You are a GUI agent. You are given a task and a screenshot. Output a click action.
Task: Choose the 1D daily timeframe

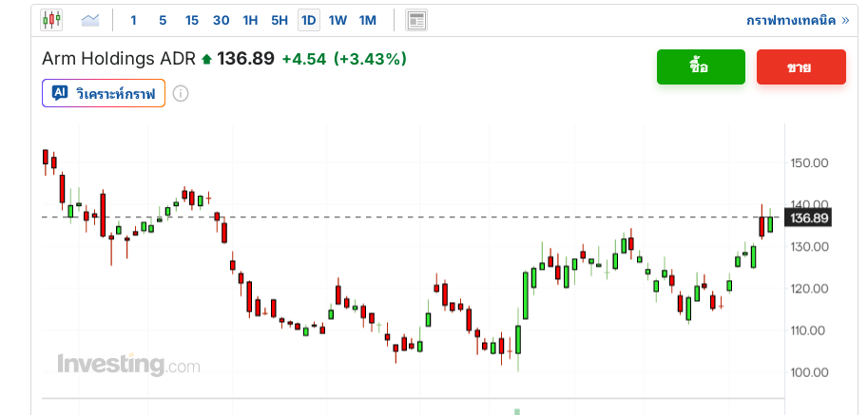point(308,21)
